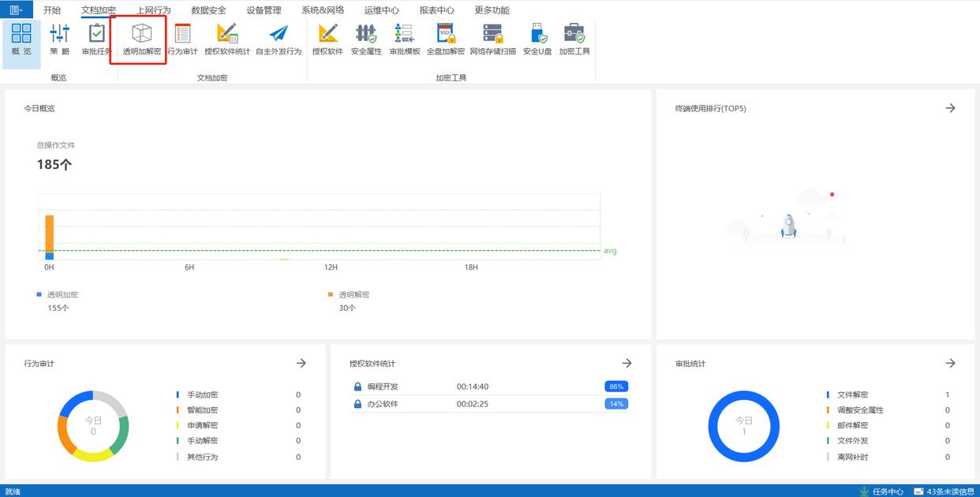Open the 透明加解密 tool in the ribbon
Screen dimensions: 980x497
[x=141, y=39]
